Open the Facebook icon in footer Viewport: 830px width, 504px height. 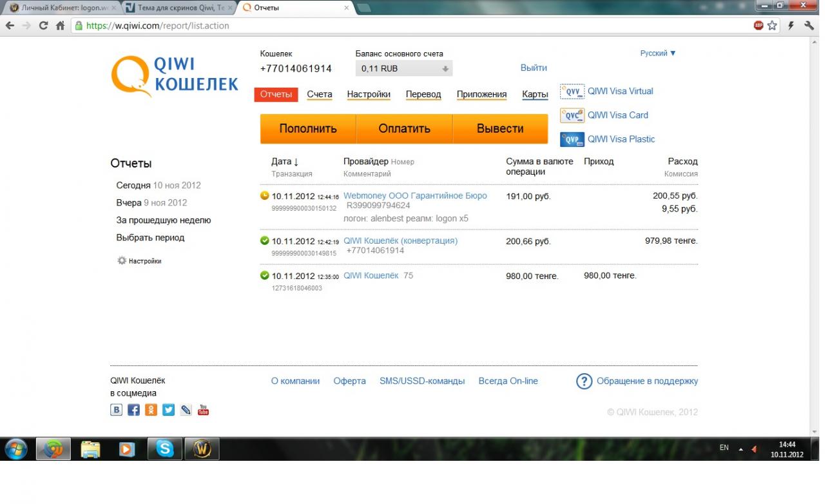[133, 410]
